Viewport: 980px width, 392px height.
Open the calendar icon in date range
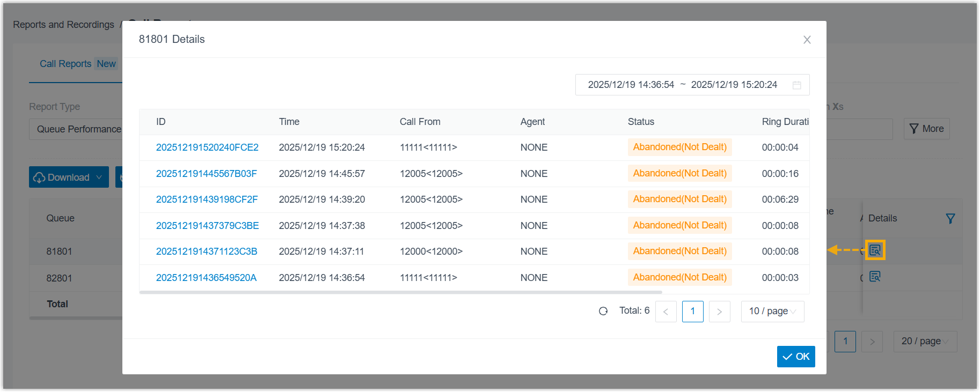click(797, 85)
